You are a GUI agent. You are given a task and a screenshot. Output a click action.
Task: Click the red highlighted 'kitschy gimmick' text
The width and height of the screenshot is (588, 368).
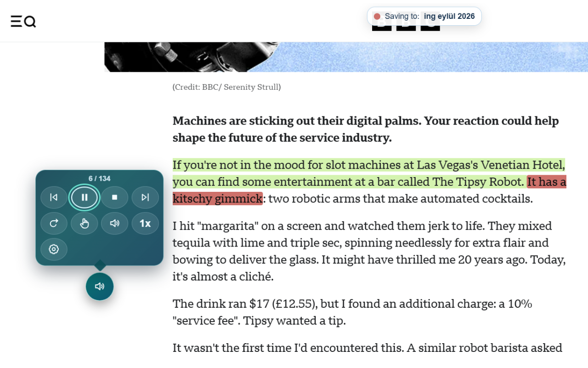coord(218,199)
